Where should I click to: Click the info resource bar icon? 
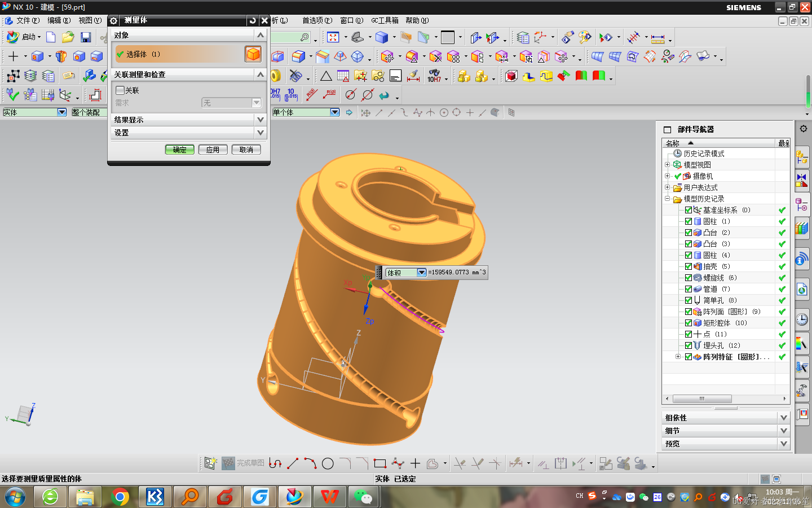click(x=802, y=260)
